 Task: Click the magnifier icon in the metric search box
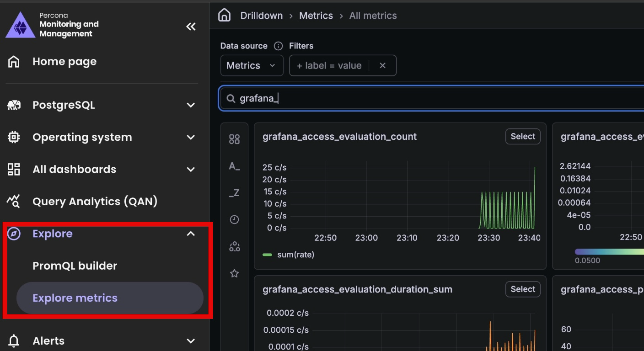[231, 99]
